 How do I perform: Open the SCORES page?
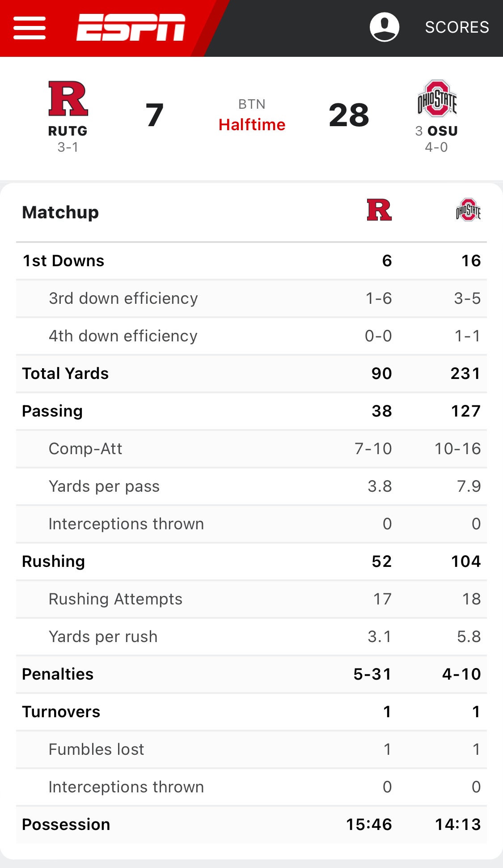click(x=457, y=27)
